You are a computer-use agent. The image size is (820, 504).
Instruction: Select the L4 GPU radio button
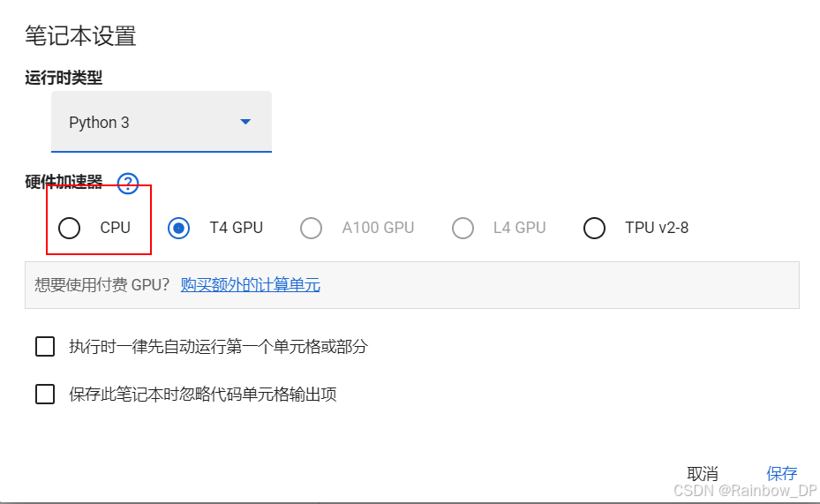pyautogui.click(x=463, y=228)
